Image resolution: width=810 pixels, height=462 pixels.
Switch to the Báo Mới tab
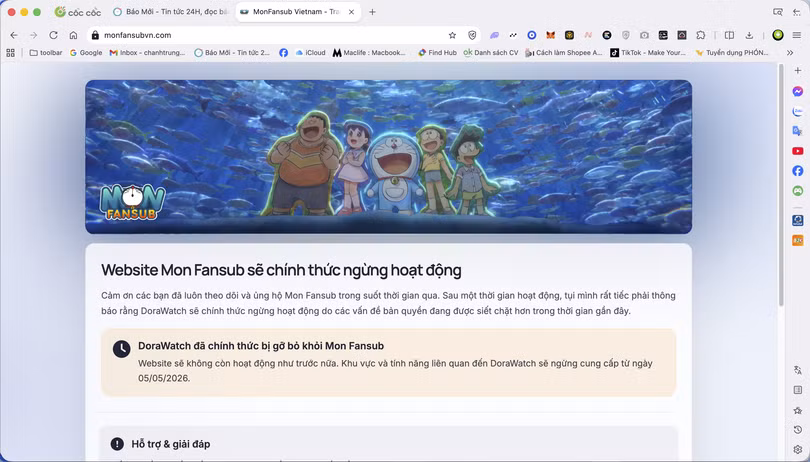coord(170,12)
